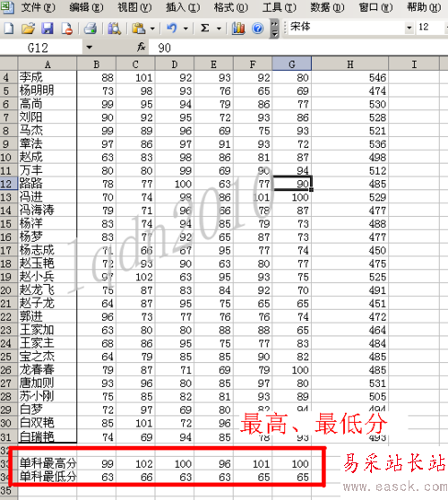Select column D header
Screen dimensions: 448x500
click(x=175, y=65)
